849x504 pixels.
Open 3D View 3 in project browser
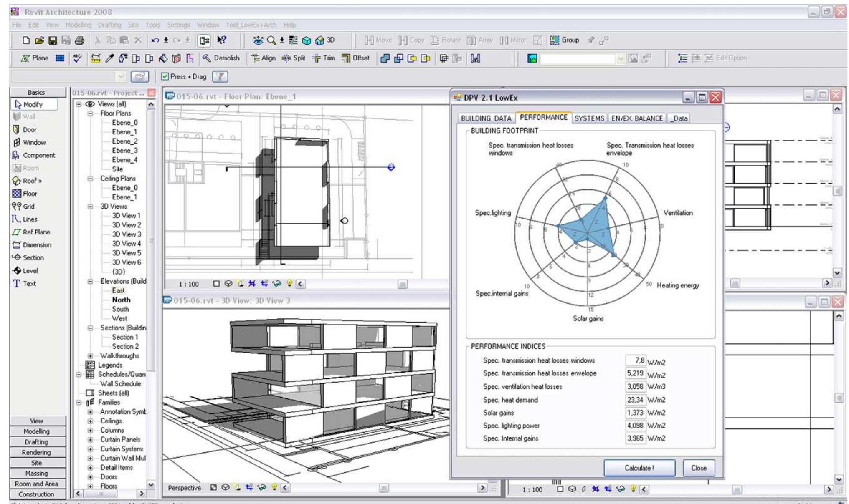click(127, 234)
